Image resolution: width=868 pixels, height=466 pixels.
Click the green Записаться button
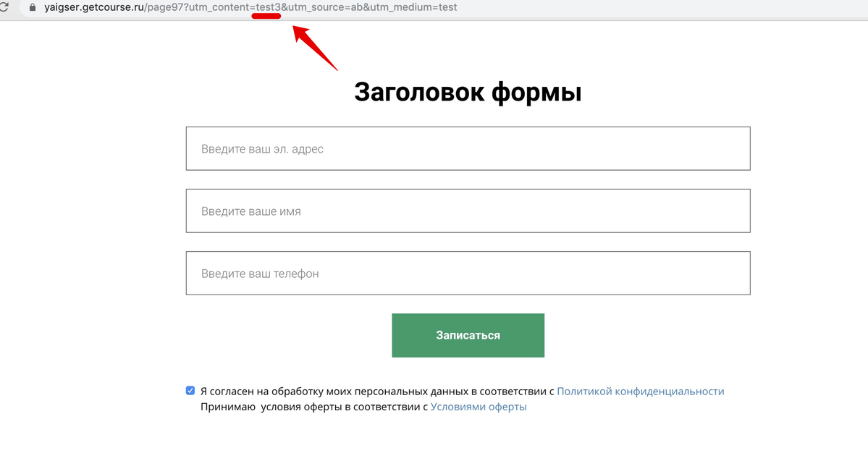(x=468, y=335)
